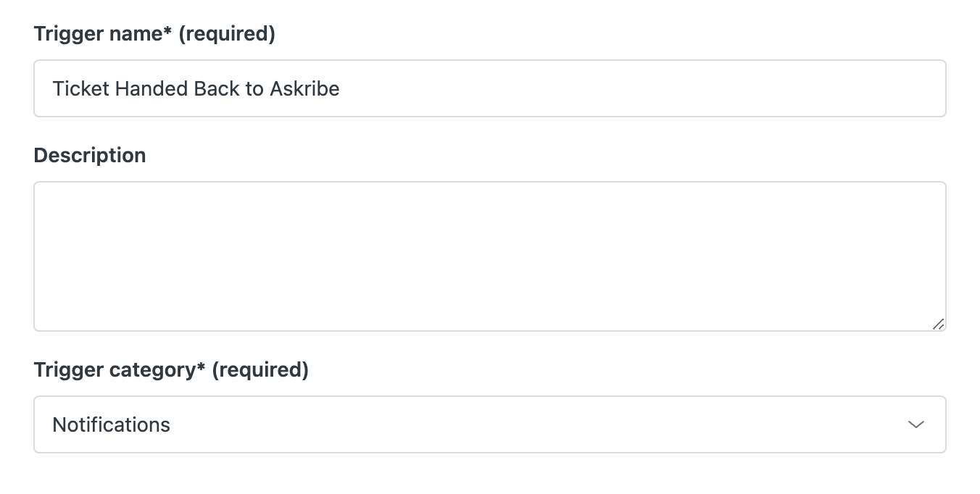Image resolution: width=980 pixels, height=494 pixels.
Task: Click "(required)" next to Trigger category
Action: pos(260,369)
